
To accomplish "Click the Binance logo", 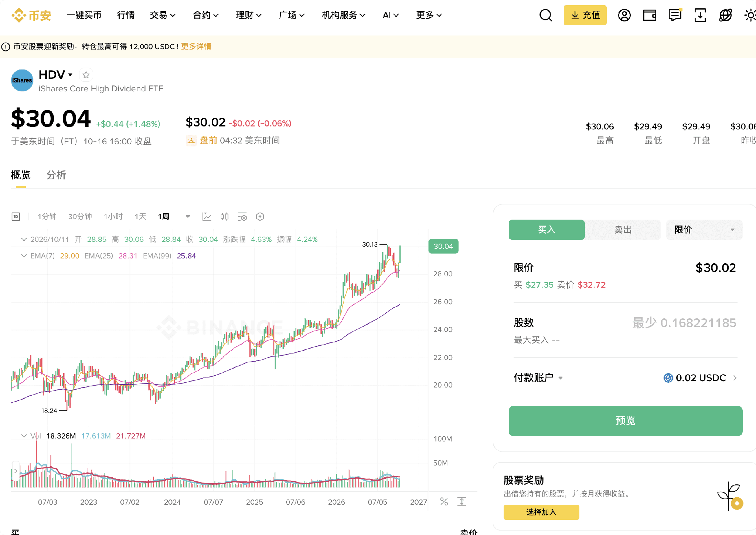I will (31, 15).
